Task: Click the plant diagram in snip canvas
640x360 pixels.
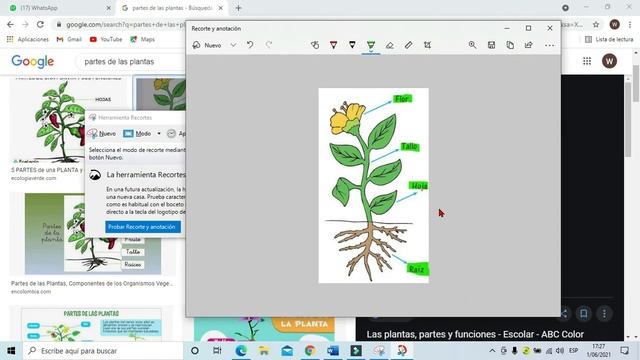Action: (x=373, y=185)
